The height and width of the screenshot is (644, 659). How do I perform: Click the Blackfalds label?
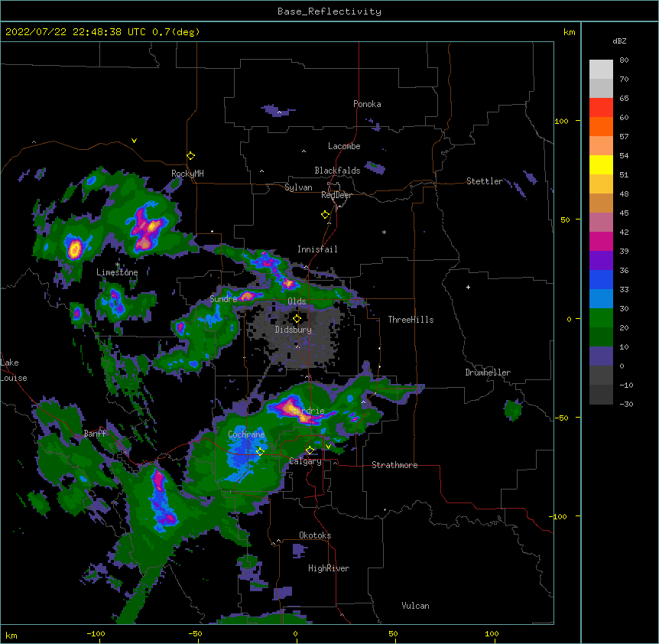(337, 171)
